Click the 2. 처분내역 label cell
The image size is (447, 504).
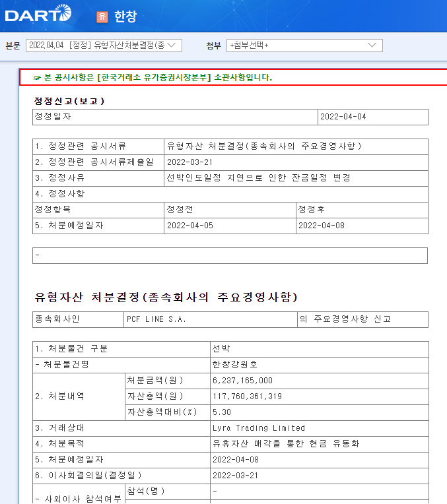[79, 396]
